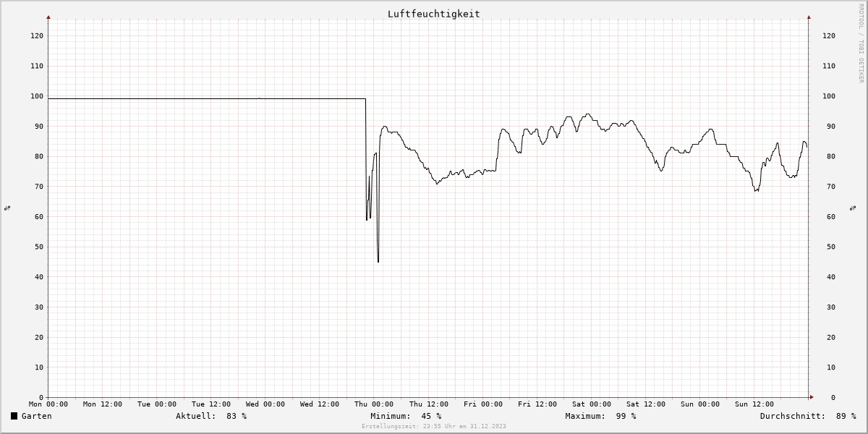Click the Thu 00:00 time axis label
Screen dimensions: 868x434
click(x=374, y=404)
